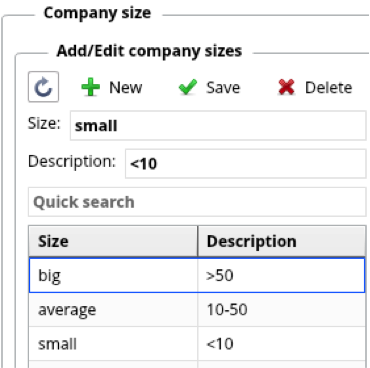Select the small row in table
The image size is (370, 368).
coord(197,344)
